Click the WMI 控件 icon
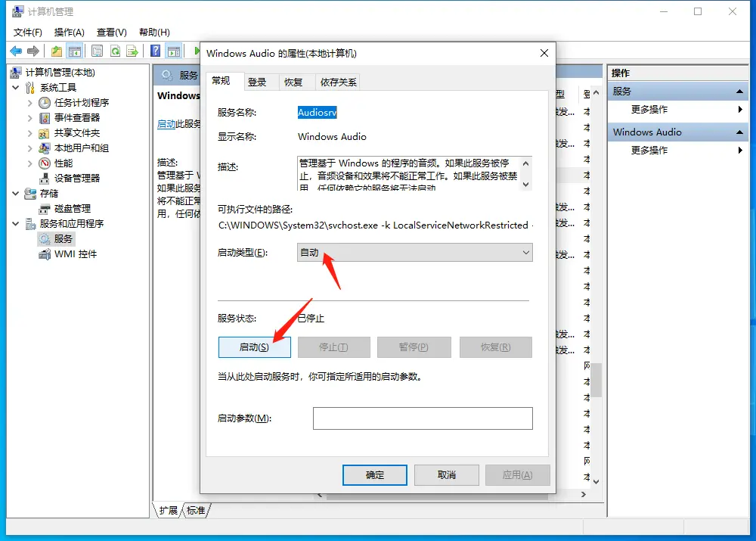Image resolution: width=756 pixels, height=541 pixels. (45, 254)
